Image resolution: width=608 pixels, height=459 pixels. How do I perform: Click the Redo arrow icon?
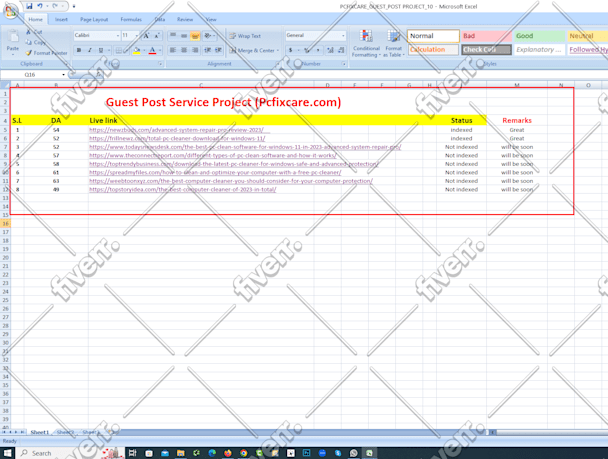[x=55, y=6]
